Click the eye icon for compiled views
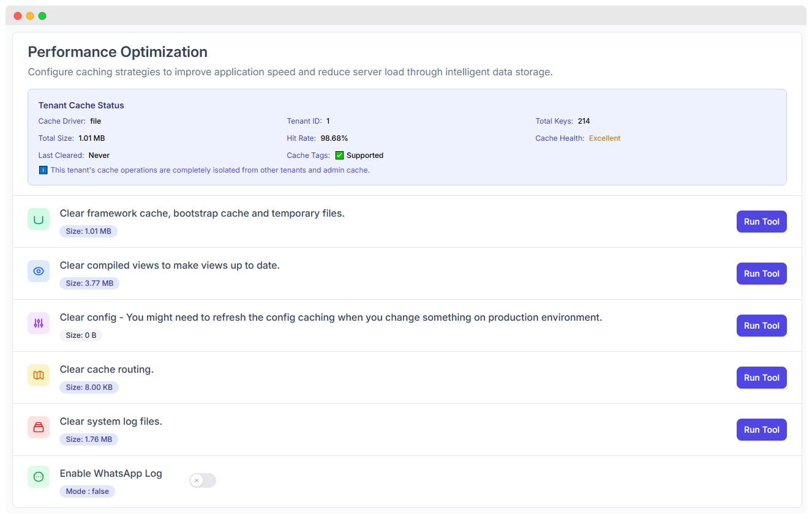 [x=39, y=271]
